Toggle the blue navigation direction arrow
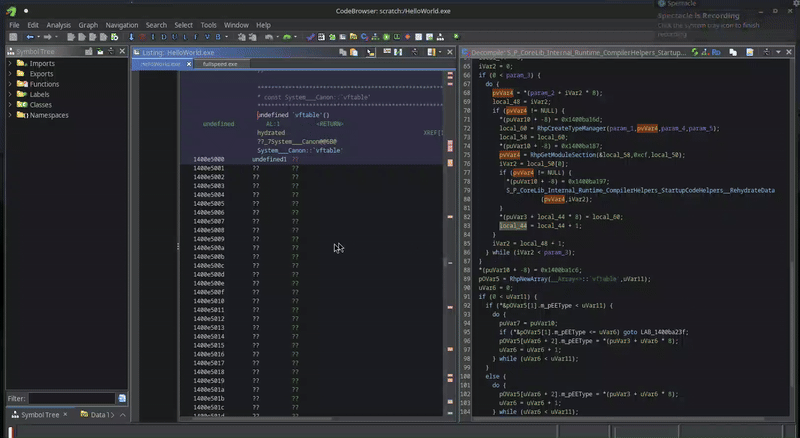This screenshot has width=800, height=438. [x=131, y=37]
